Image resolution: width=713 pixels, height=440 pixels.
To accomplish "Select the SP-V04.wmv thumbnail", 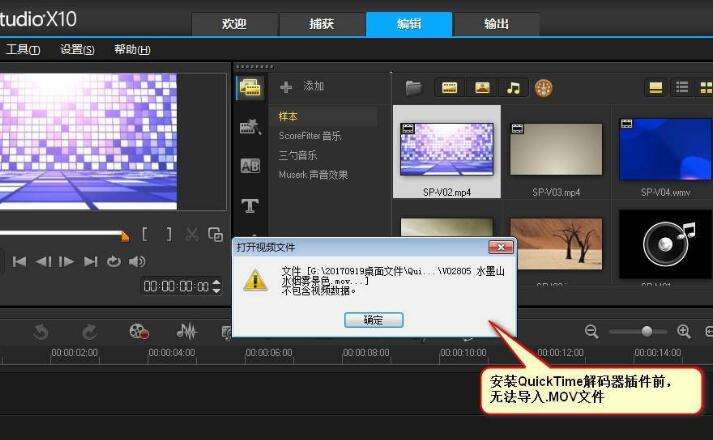I will click(x=665, y=152).
